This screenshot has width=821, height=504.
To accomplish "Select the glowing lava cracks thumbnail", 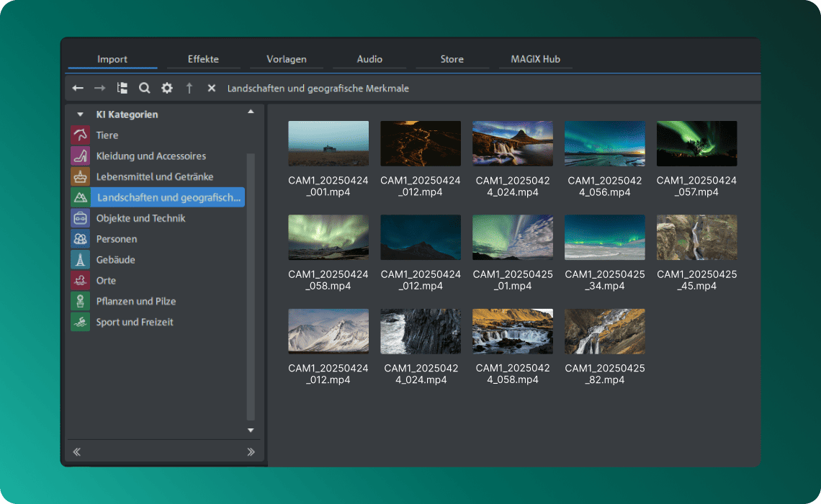I will [x=421, y=143].
